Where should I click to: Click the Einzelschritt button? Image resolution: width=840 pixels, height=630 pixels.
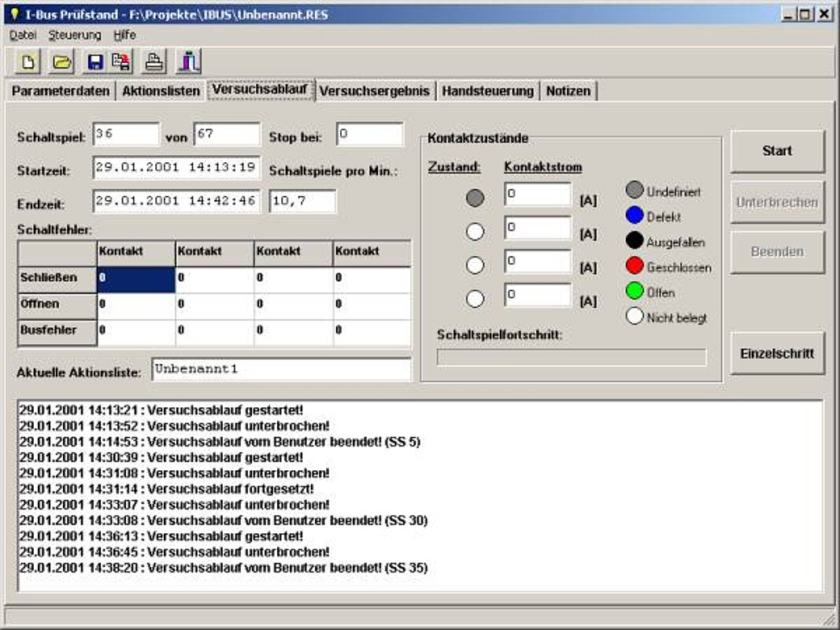tap(777, 354)
